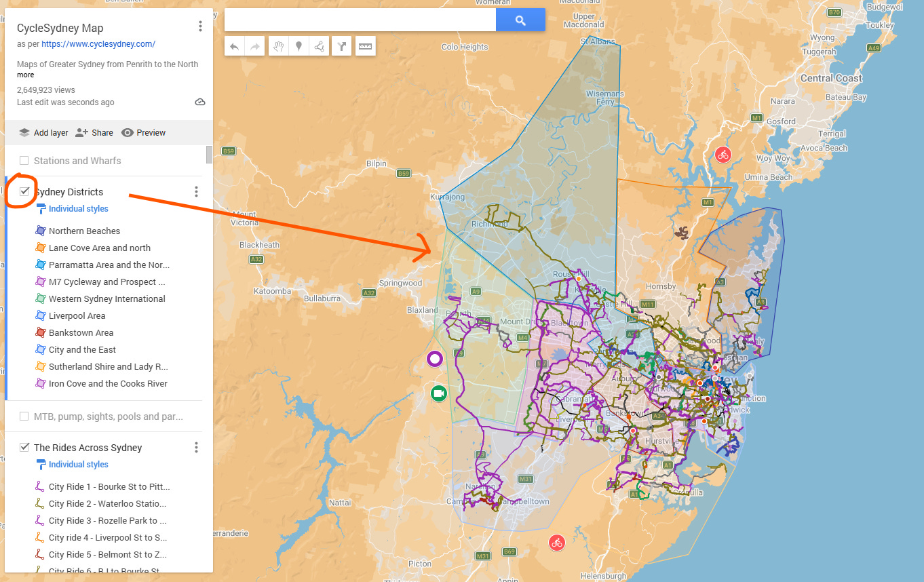
Task: Select City Ride 5 - Belmont St item
Action: [x=107, y=554]
